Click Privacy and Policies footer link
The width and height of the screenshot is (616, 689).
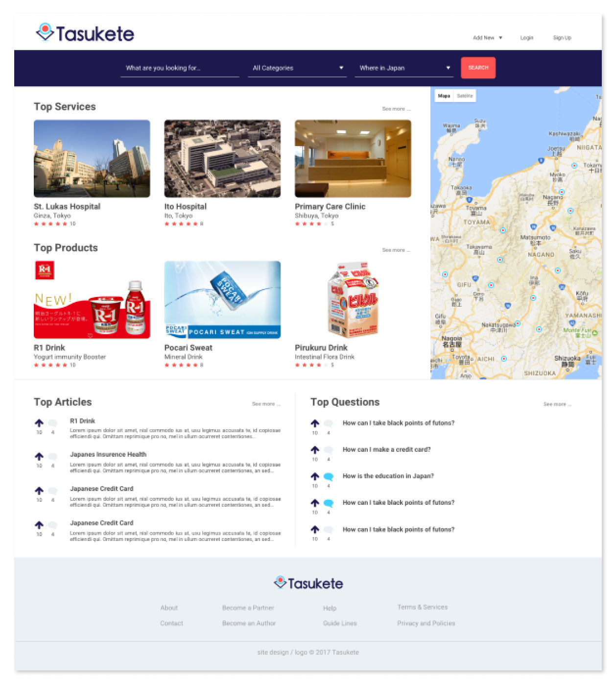(426, 623)
